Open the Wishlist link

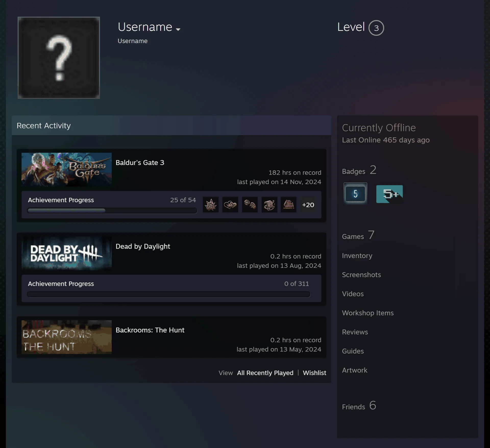pos(314,373)
